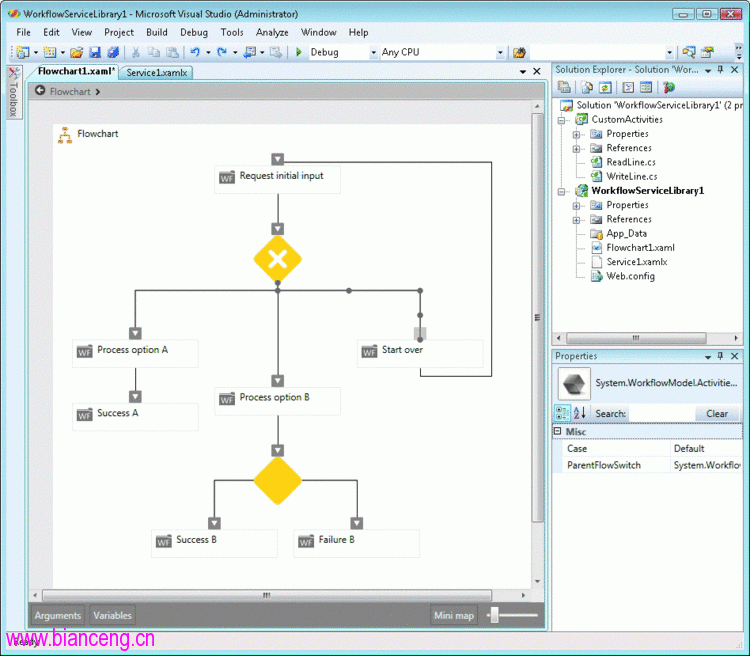This screenshot has width=750, height=656.
Task: Select Flowchart1.xaml in Solution Explorer
Action: click(640, 248)
